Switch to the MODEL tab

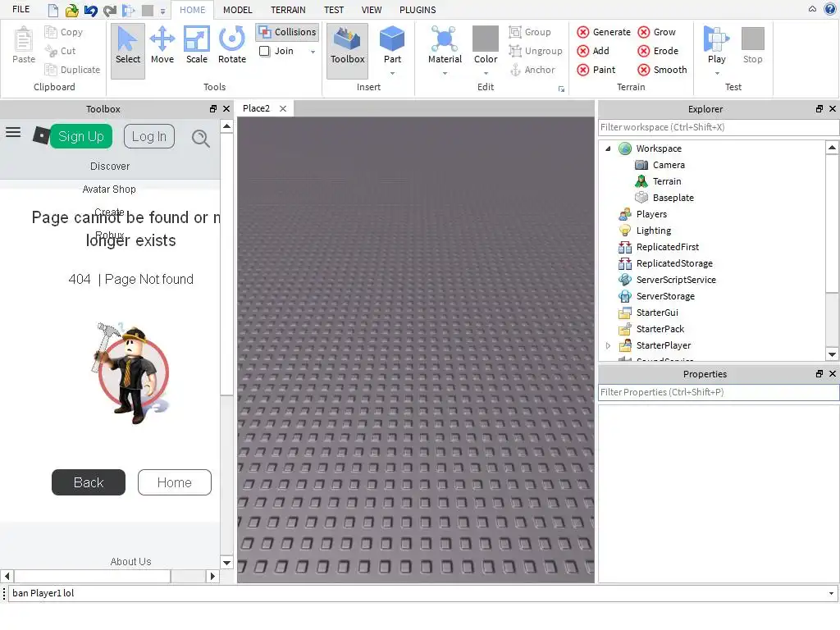click(x=237, y=10)
